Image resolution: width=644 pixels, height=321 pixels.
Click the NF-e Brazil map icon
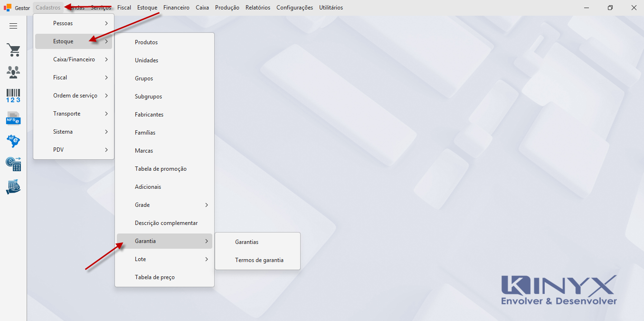[x=13, y=141]
